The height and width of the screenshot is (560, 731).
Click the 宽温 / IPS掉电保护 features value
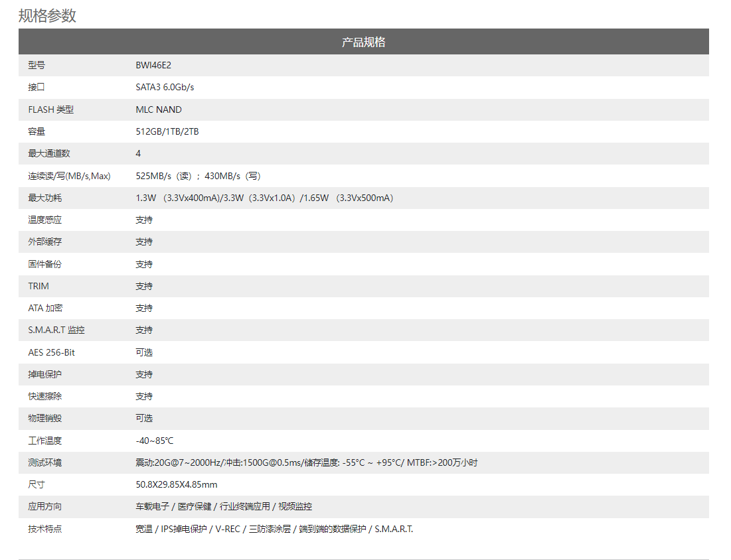275,529
